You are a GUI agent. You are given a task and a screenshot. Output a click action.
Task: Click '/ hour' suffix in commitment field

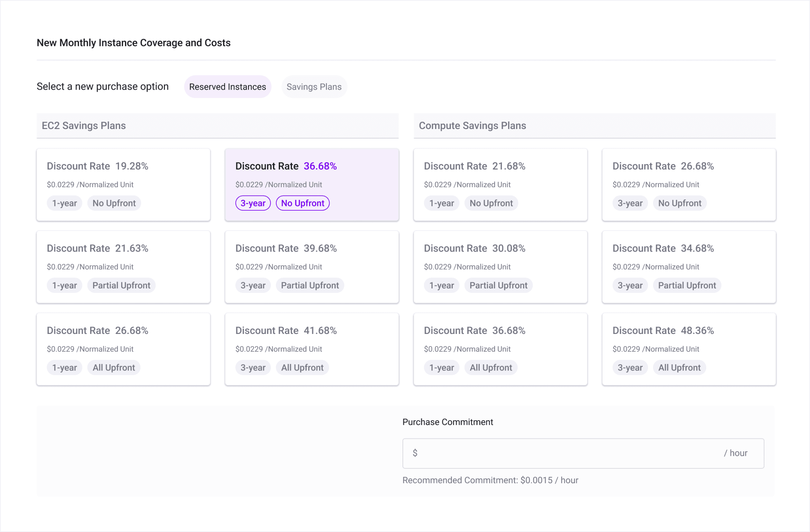point(736,453)
